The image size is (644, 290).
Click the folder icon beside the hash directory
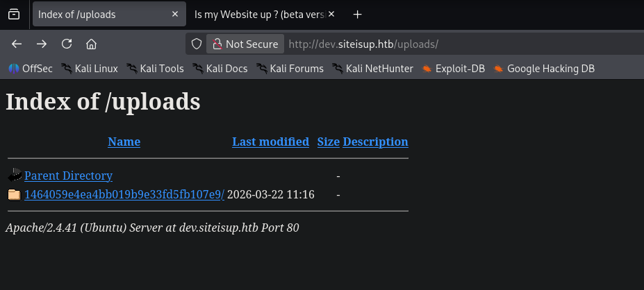pos(14,194)
